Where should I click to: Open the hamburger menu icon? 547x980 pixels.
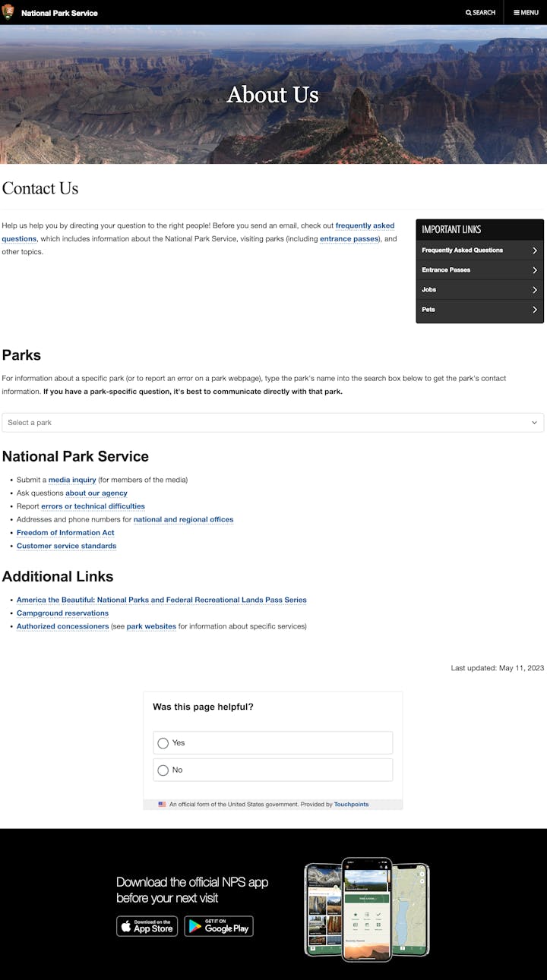click(x=517, y=13)
